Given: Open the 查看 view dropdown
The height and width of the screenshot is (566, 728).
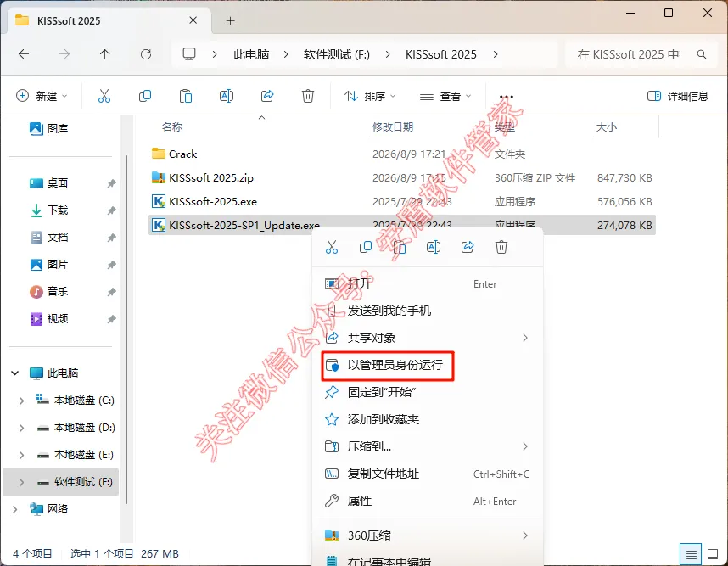Looking at the screenshot, I should click(x=445, y=96).
